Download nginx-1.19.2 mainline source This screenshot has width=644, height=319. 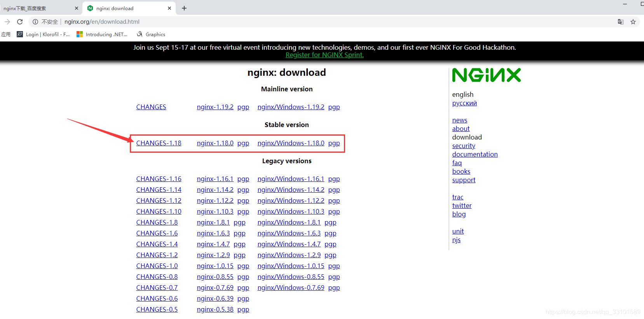[215, 107]
